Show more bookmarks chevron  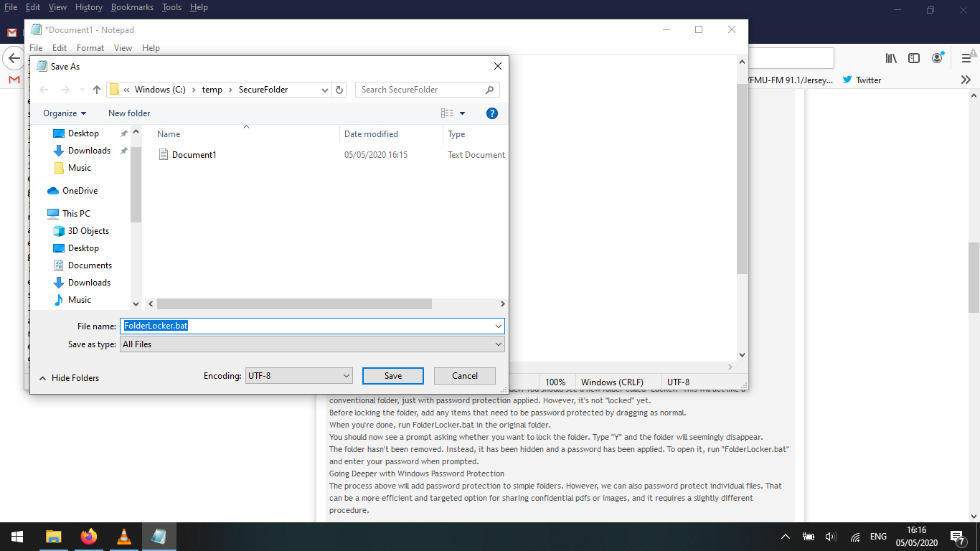tap(966, 80)
